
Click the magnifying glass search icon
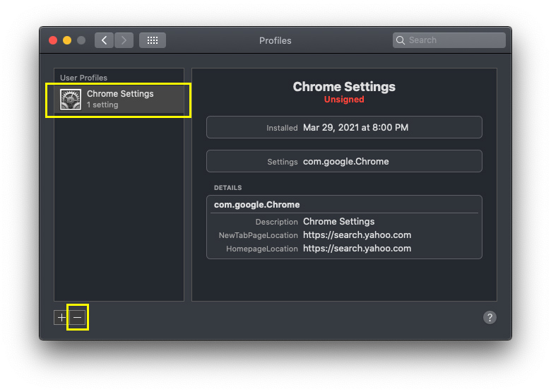(401, 40)
